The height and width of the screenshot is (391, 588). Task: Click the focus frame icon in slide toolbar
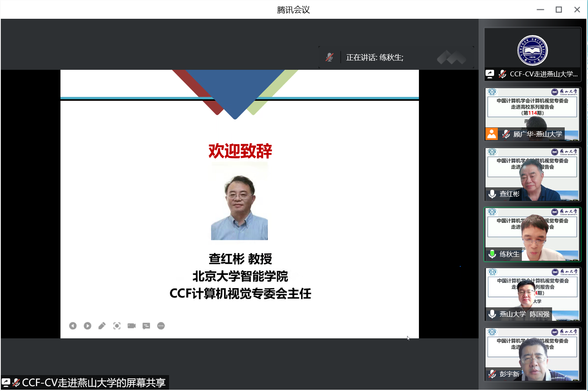pyautogui.click(x=117, y=326)
